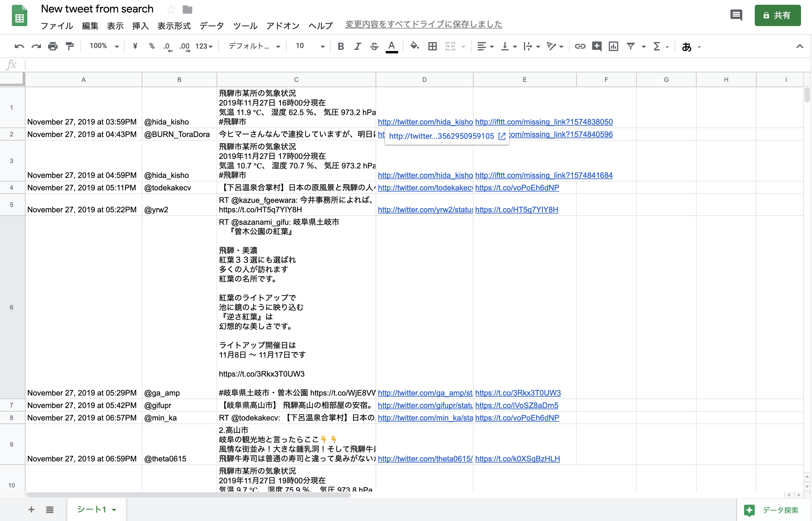Click the merge cells icon
Screen dimensions: 812x521
point(450,46)
